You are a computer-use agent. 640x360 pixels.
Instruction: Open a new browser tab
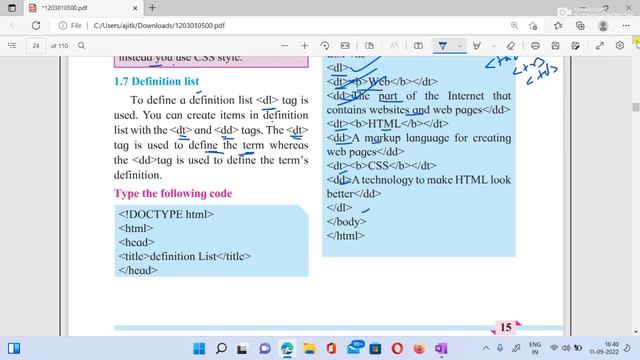coord(152,8)
